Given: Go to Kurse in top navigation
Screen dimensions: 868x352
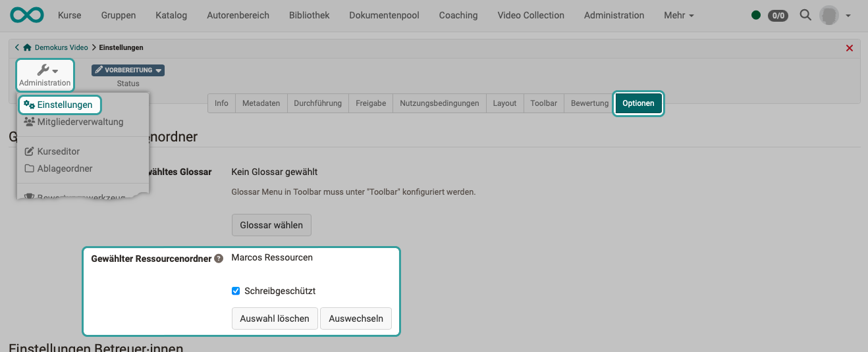Looking at the screenshot, I should [70, 15].
